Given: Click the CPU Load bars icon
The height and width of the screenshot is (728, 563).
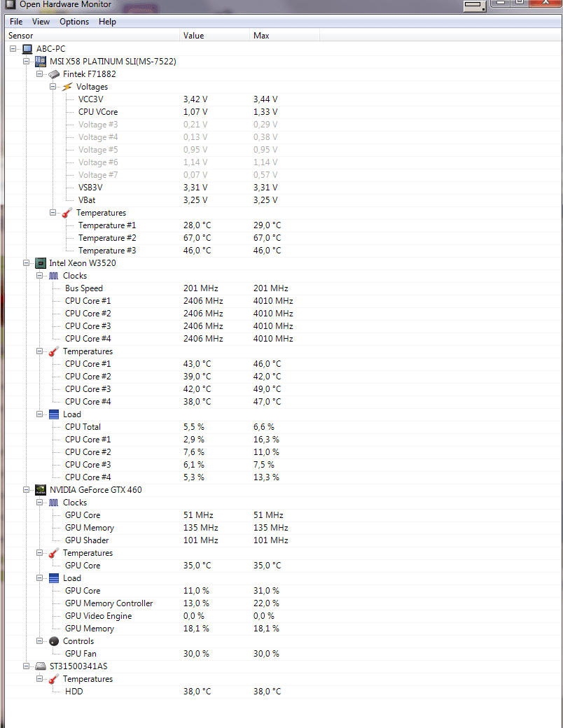Looking at the screenshot, I should (x=54, y=414).
